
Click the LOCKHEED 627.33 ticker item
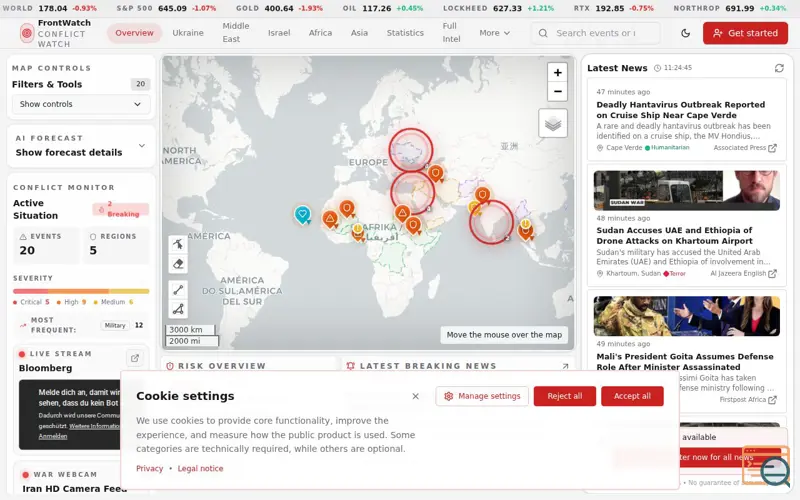point(498,8)
